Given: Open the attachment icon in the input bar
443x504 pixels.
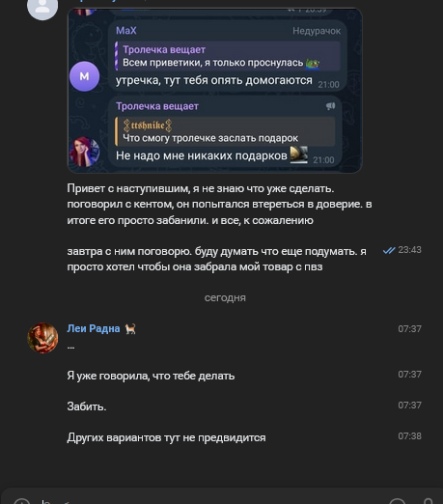Looking at the screenshot, I should point(21,501).
